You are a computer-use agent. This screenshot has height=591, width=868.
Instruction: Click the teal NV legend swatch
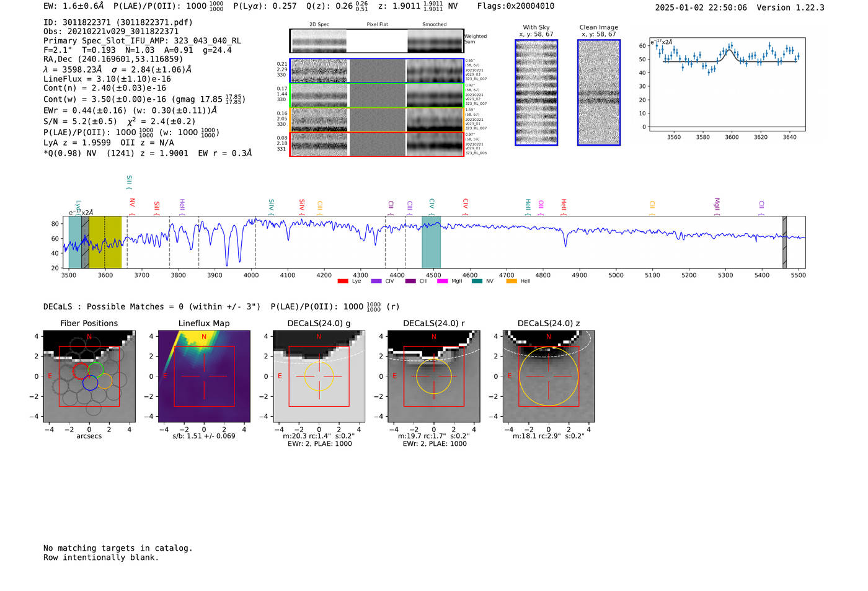(x=476, y=281)
